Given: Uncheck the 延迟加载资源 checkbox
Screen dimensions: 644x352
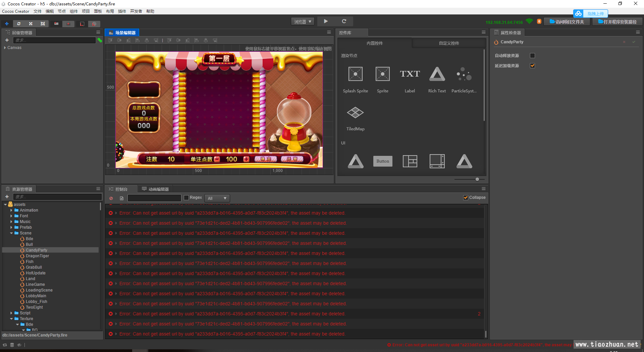Looking at the screenshot, I should pos(532,65).
